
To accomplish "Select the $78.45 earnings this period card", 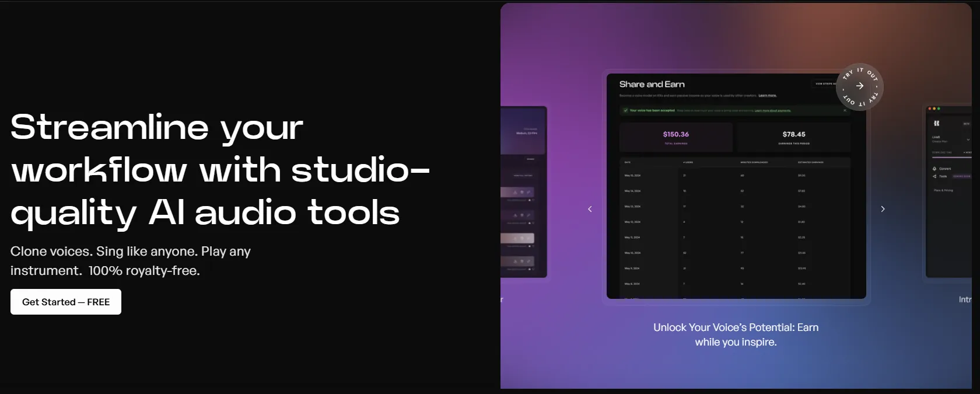I will click(x=794, y=137).
